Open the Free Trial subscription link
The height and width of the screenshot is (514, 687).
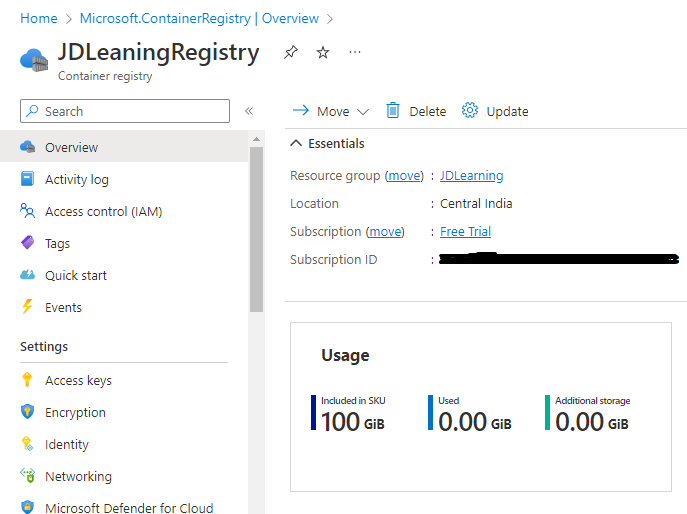465,231
